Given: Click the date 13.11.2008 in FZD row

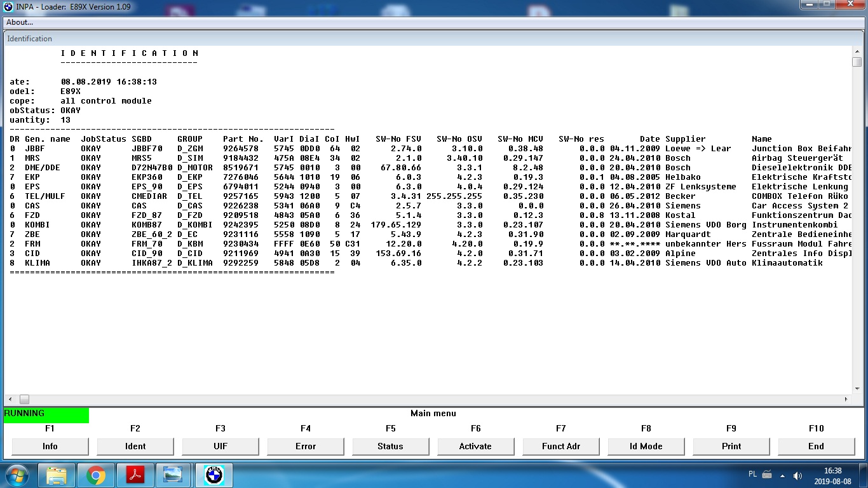Looking at the screenshot, I should 635,215.
